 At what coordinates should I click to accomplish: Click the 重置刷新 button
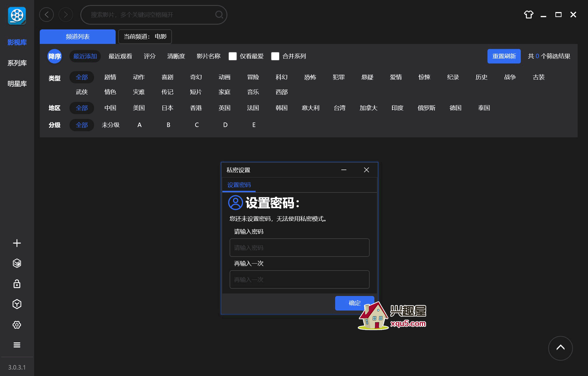[x=504, y=56]
